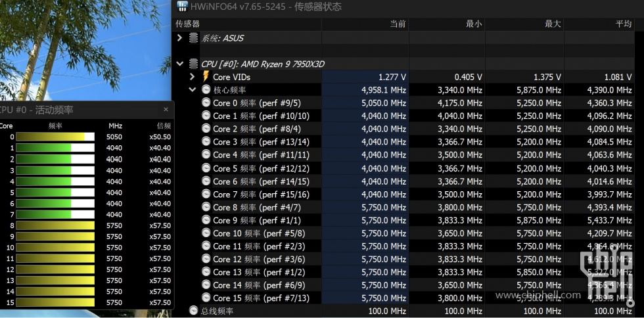
Task: Click the clock icon of Core 12 频率
Action: click(x=206, y=259)
